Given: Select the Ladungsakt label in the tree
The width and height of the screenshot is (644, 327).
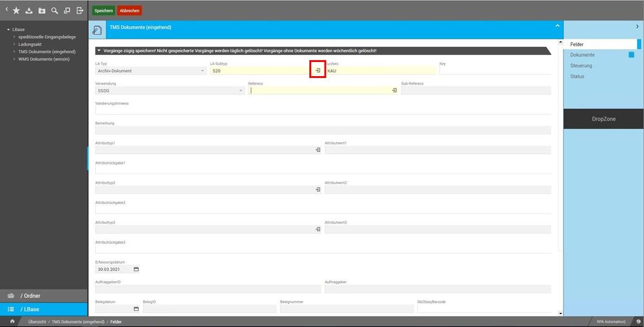Looking at the screenshot, I should 30,45.
